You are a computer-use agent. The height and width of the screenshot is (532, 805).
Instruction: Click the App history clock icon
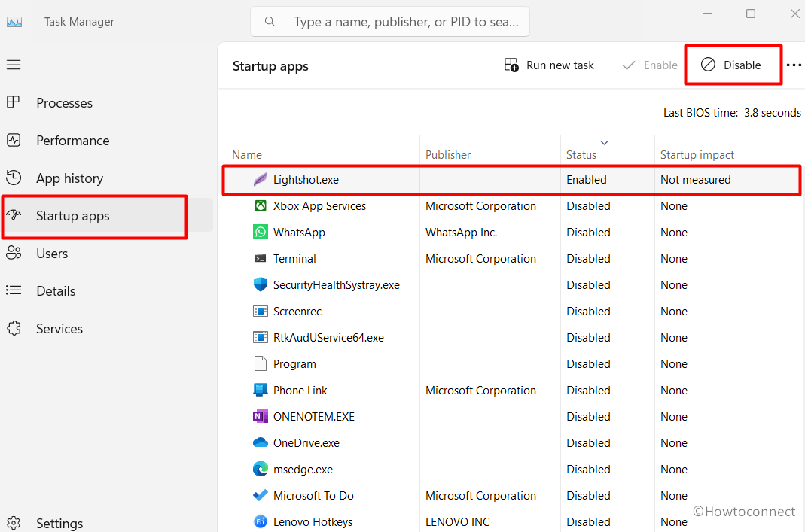click(14, 178)
